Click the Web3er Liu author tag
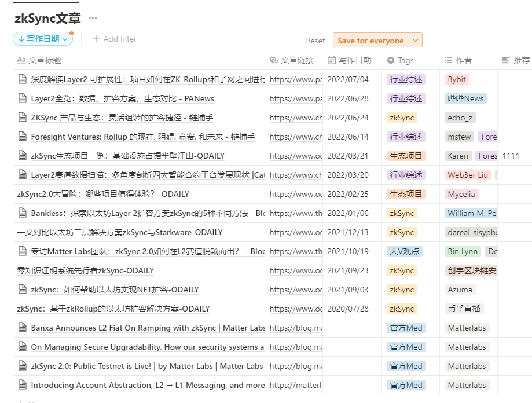 tap(468, 175)
